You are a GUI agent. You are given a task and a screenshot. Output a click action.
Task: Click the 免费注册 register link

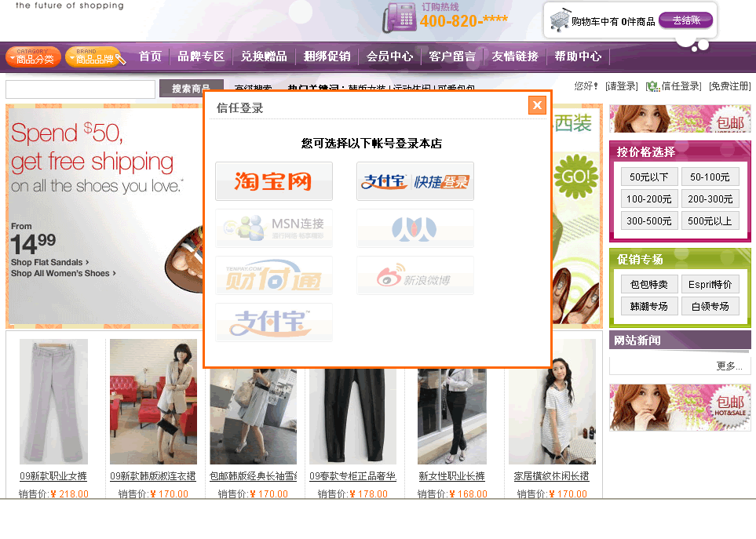(730, 86)
